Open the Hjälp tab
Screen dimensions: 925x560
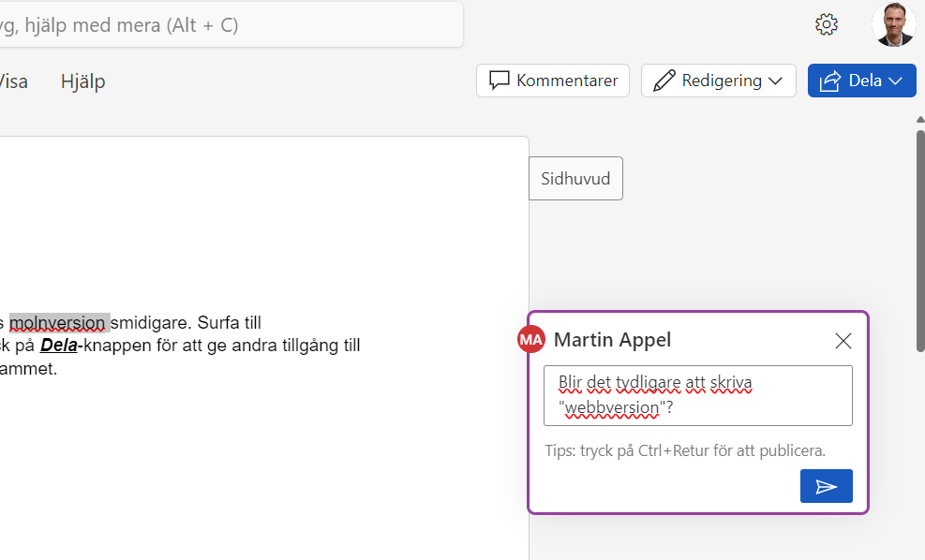pos(83,81)
